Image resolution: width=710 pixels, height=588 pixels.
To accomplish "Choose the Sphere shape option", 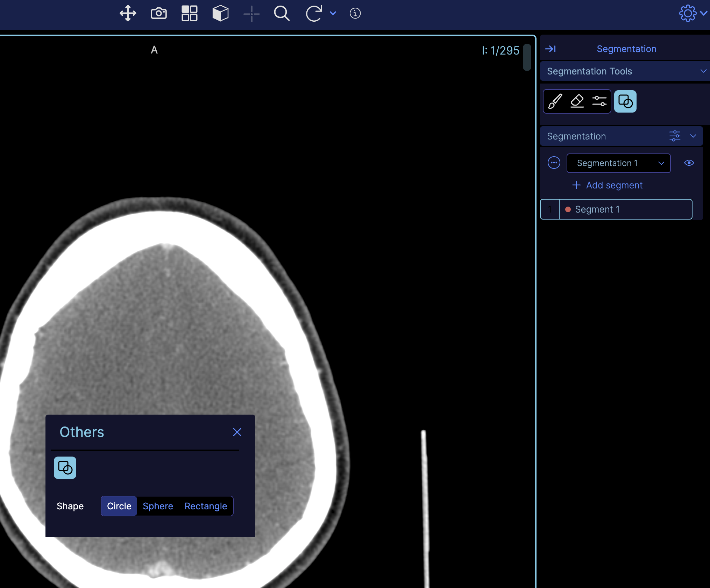I will pos(158,506).
